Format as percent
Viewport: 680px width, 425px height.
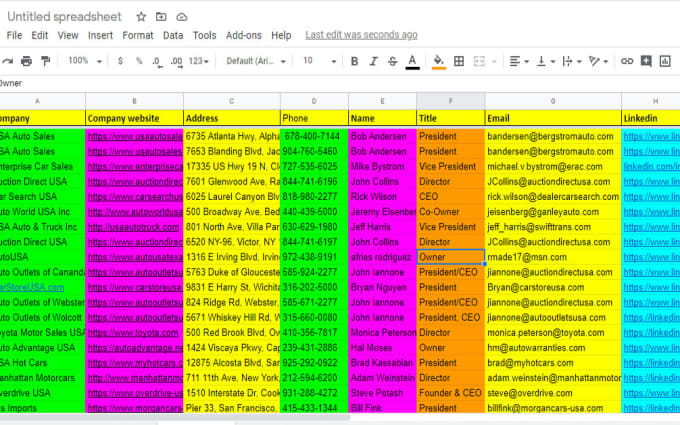pyautogui.click(x=139, y=61)
